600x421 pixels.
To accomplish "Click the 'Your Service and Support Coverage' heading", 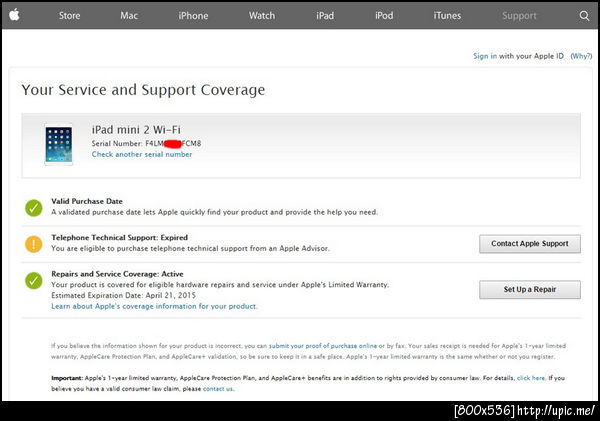I will coord(143,90).
